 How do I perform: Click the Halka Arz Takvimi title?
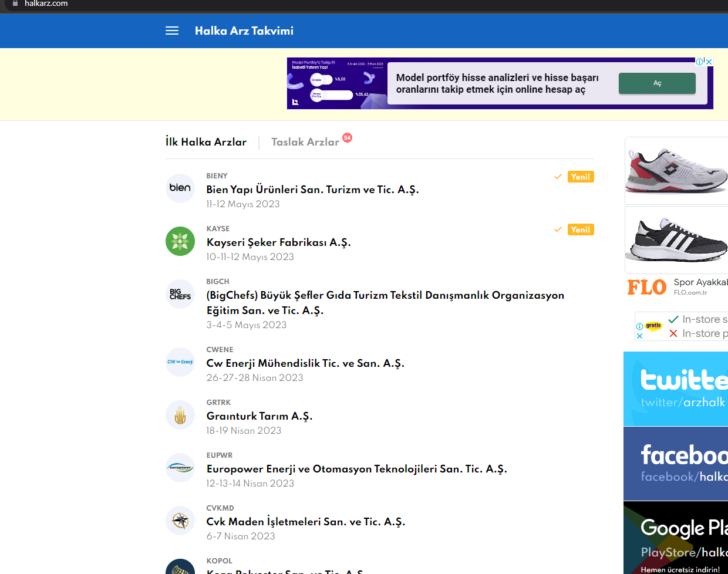pos(244,31)
